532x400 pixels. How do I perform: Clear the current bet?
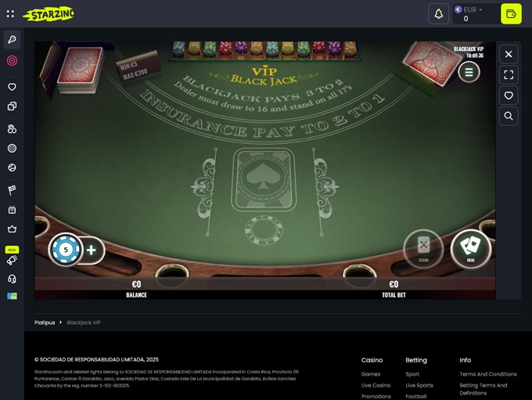click(x=423, y=249)
